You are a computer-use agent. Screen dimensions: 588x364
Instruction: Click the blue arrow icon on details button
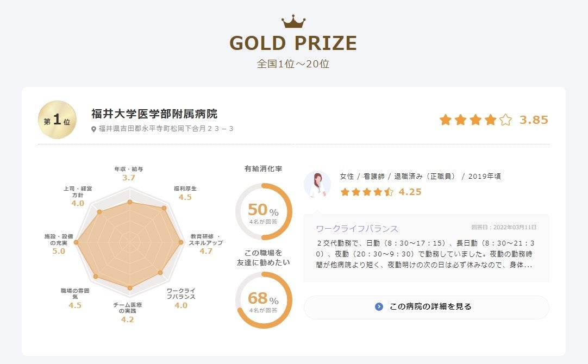coord(379,306)
